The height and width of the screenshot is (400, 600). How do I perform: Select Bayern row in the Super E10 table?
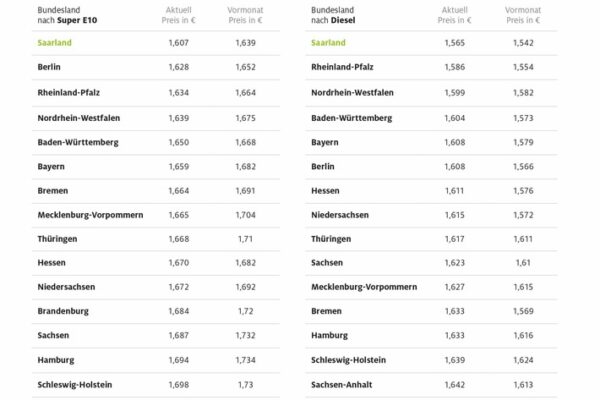156,167
